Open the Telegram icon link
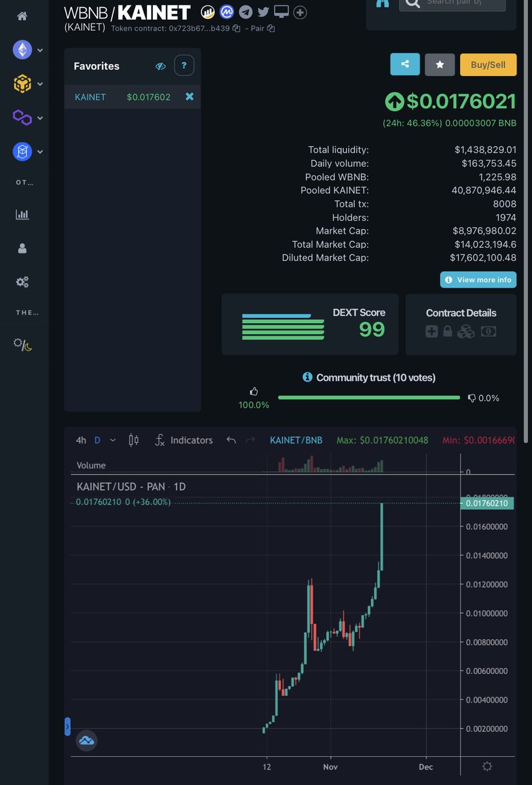This screenshot has width=532, height=785. (245, 12)
